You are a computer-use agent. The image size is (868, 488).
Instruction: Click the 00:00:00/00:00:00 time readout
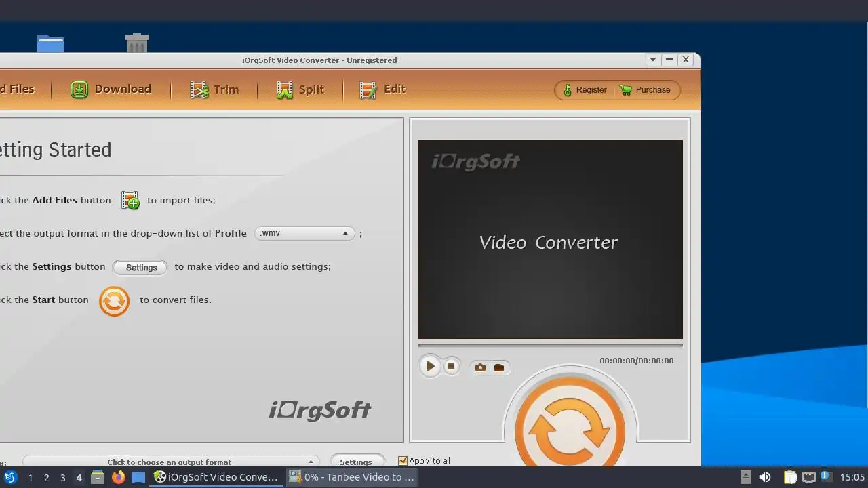tap(637, 361)
